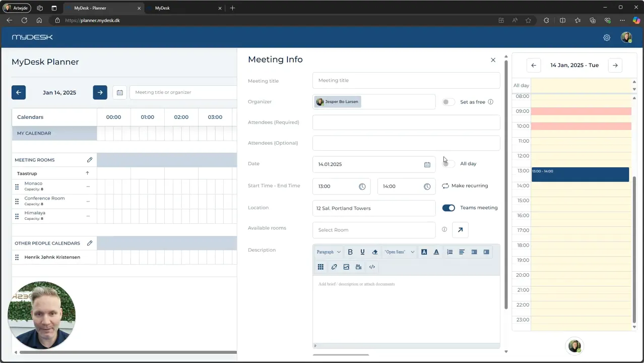The width and height of the screenshot is (644, 363).
Task: Open the Select Room dropdown
Action: [x=374, y=230]
